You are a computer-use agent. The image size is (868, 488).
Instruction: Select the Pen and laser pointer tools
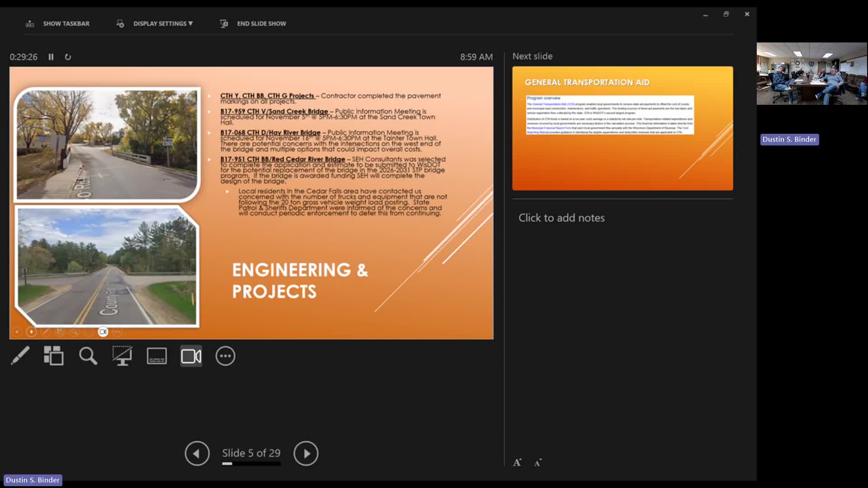click(20, 356)
